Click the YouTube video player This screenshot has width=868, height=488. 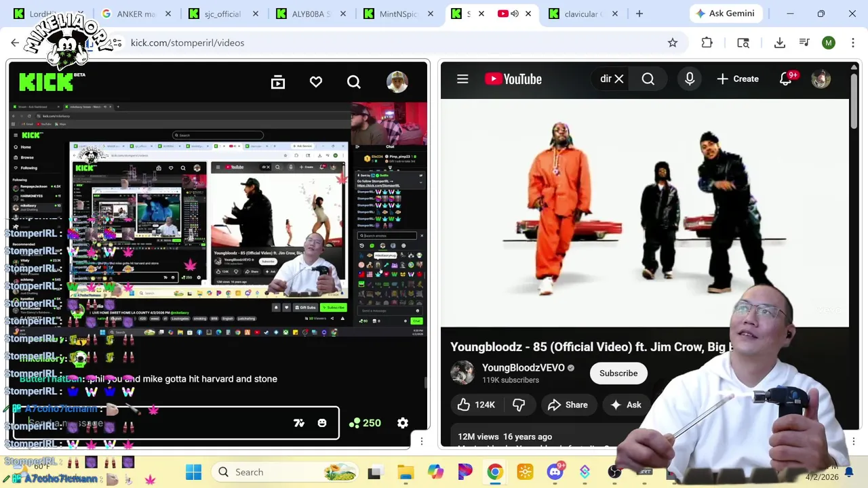644,213
